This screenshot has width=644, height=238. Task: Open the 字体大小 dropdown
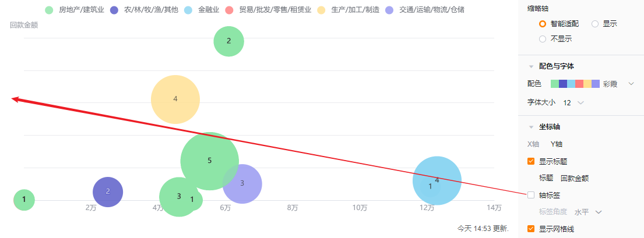pyautogui.click(x=573, y=102)
